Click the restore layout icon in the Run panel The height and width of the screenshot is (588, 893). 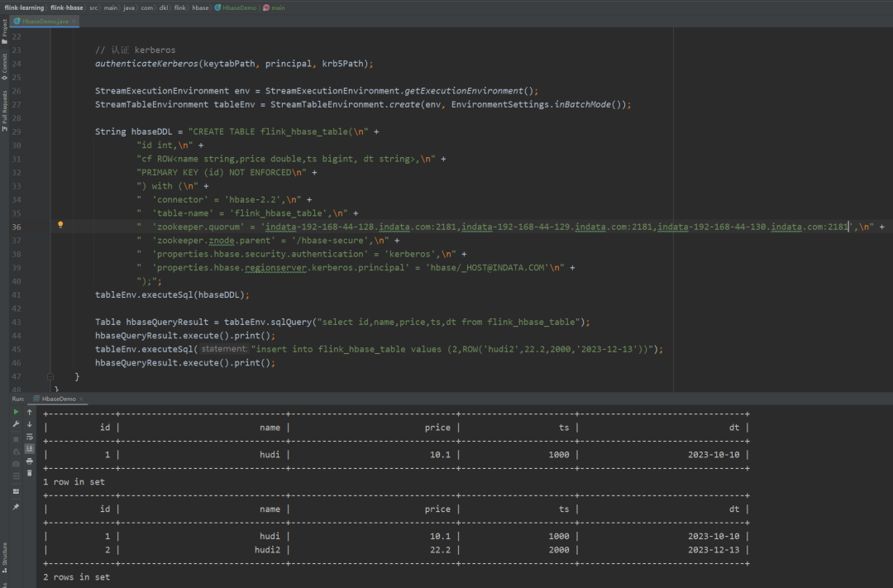tap(15, 490)
